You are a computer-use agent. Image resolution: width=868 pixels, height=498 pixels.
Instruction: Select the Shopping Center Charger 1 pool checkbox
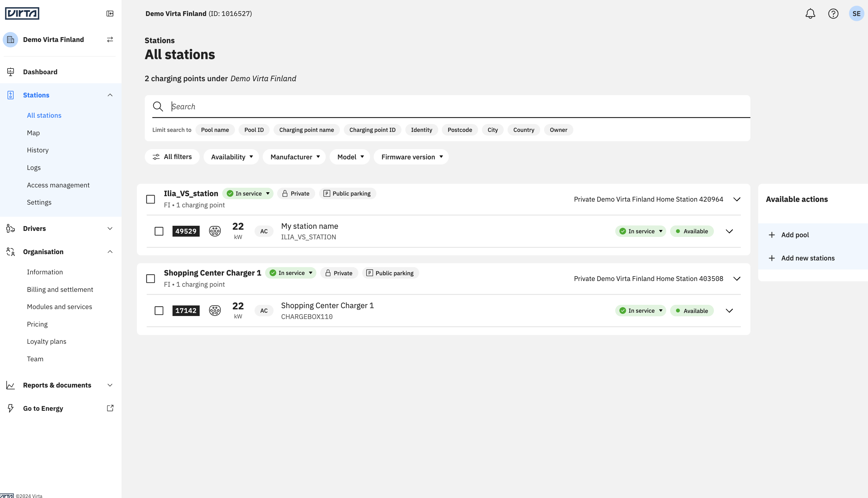[x=151, y=279]
